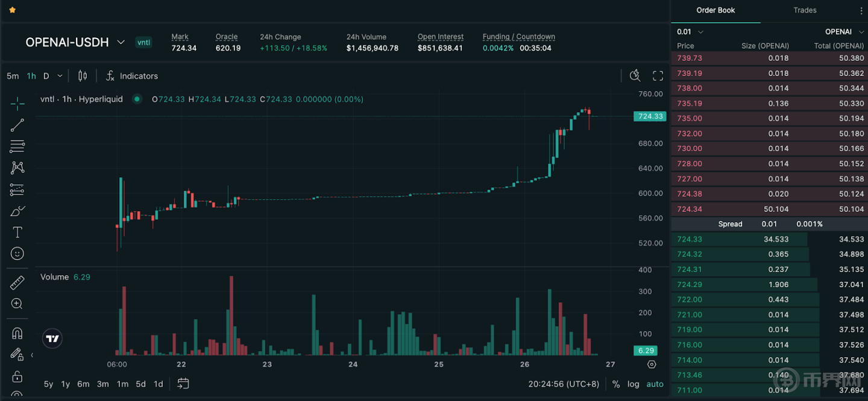Open the emoji sticker tool
Screen dimensions: 868x401
click(x=17, y=254)
